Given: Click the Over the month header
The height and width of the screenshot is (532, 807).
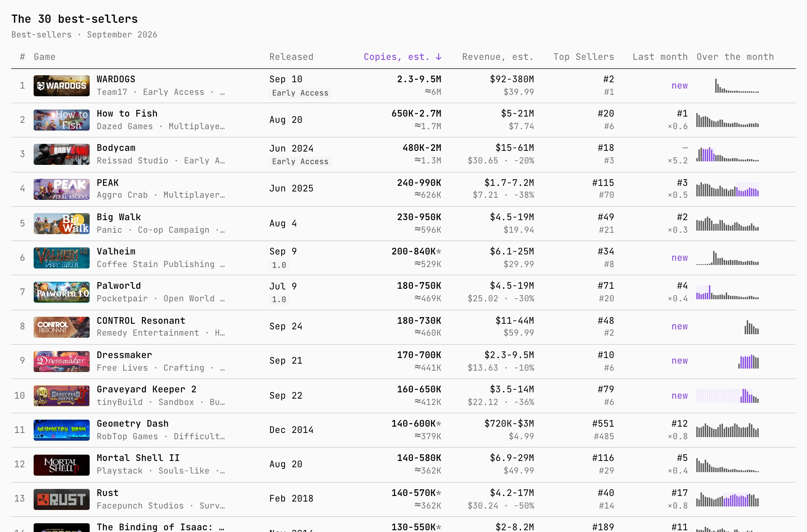Looking at the screenshot, I should (735, 57).
